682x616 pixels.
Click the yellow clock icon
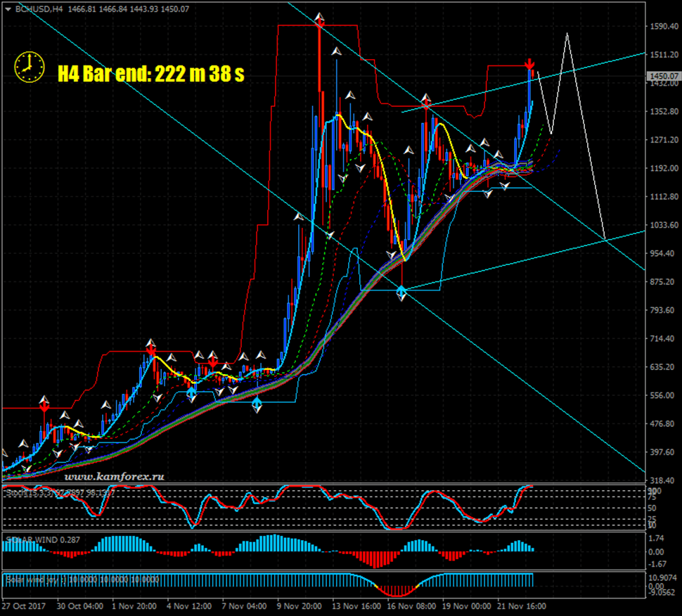pos(27,65)
